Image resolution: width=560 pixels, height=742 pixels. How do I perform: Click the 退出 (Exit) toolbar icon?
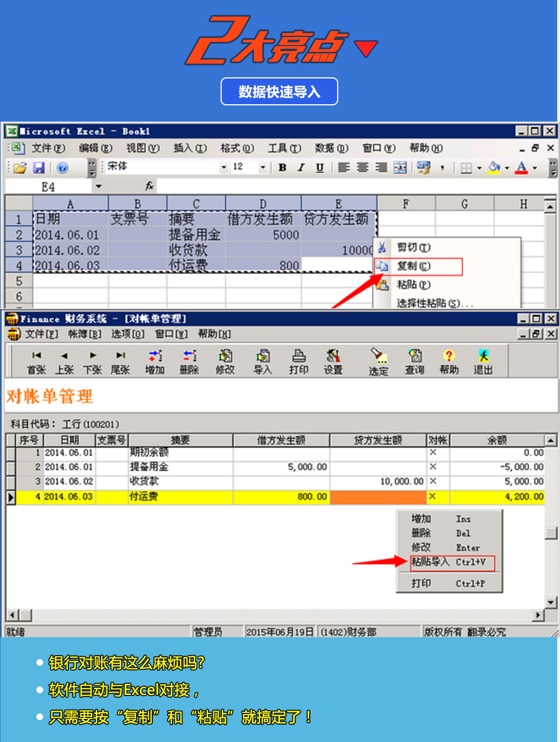(483, 361)
